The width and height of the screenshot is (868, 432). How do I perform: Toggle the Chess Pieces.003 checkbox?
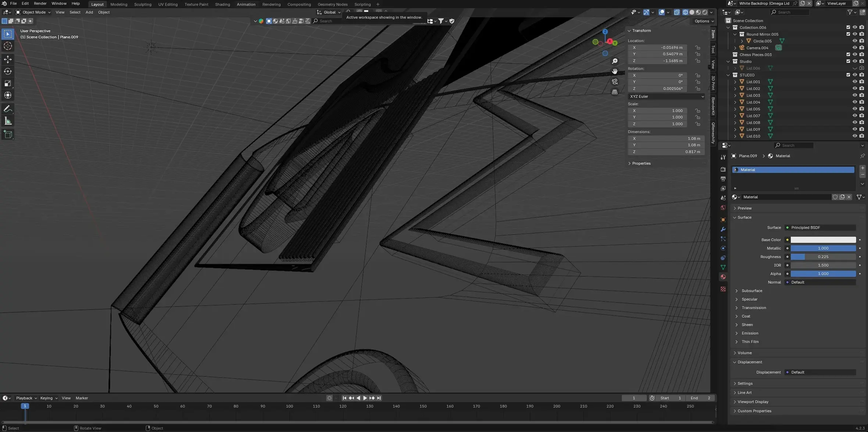pyautogui.click(x=848, y=54)
